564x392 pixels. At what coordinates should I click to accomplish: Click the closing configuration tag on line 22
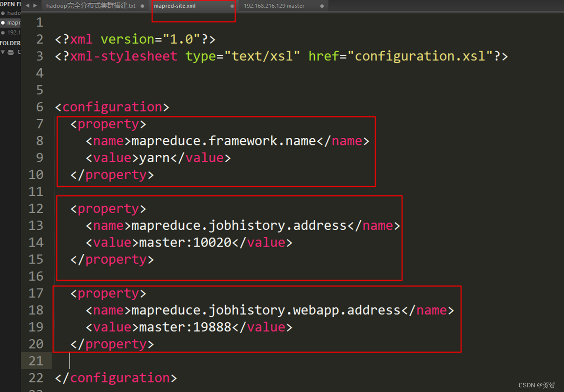pos(116,378)
